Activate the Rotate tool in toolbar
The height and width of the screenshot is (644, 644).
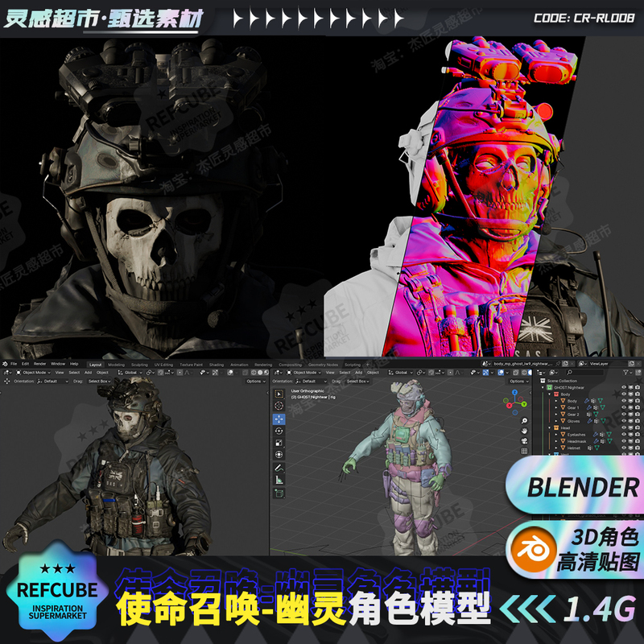point(279,431)
